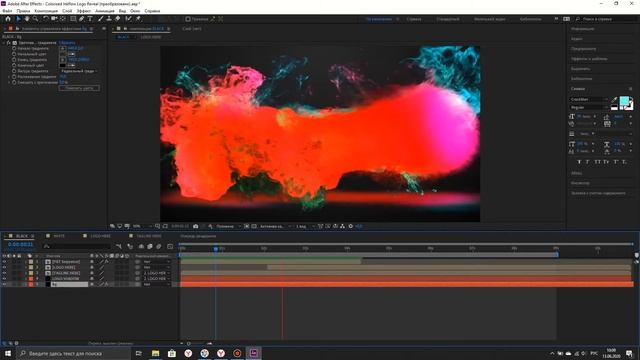Select the Rectangle shape tool
The height and width of the screenshot is (360, 640).
tap(73, 19)
